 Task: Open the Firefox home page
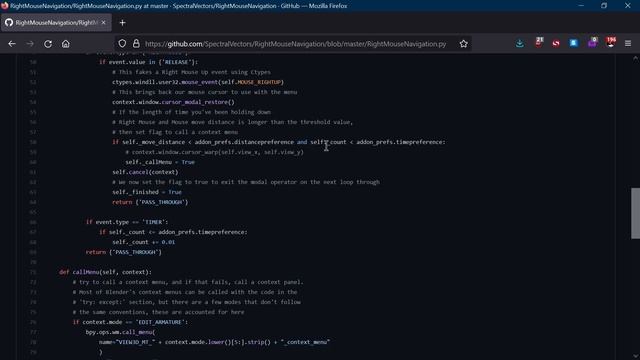tap(66, 44)
